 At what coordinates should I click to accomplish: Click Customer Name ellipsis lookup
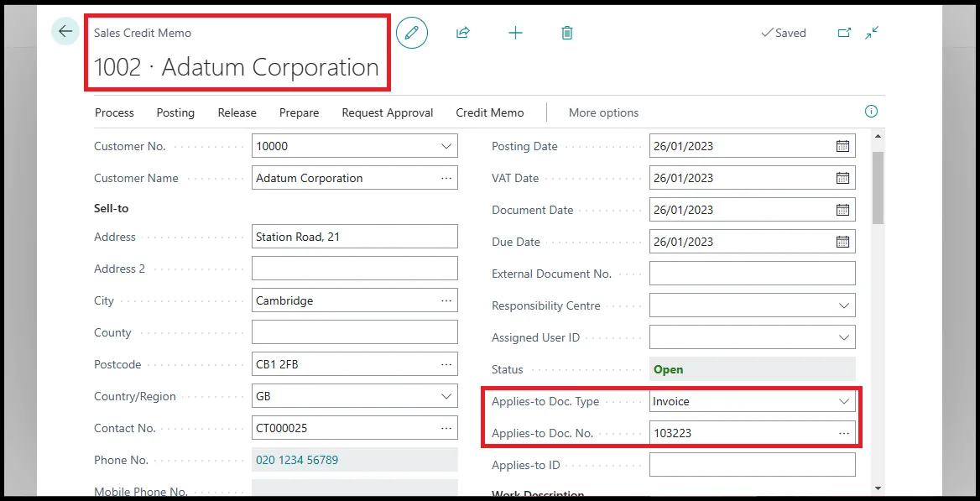pos(446,178)
